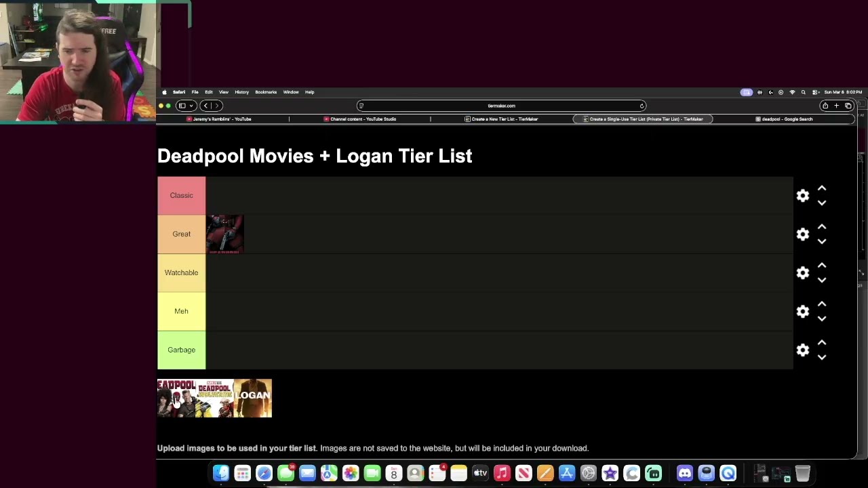Open the Safari Share button
This screenshot has width=868, height=488.
825,106
